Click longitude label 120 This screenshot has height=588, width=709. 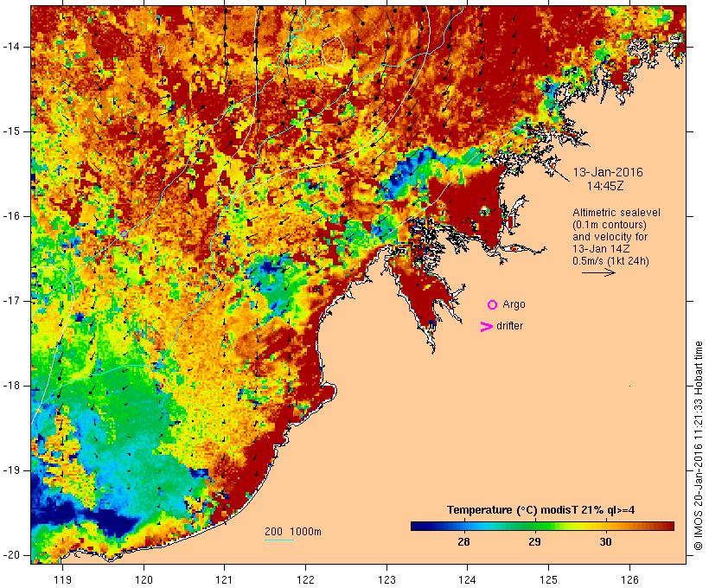(144, 579)
